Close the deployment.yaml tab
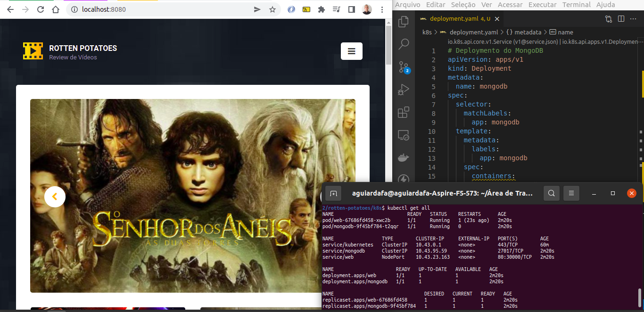 497,19
